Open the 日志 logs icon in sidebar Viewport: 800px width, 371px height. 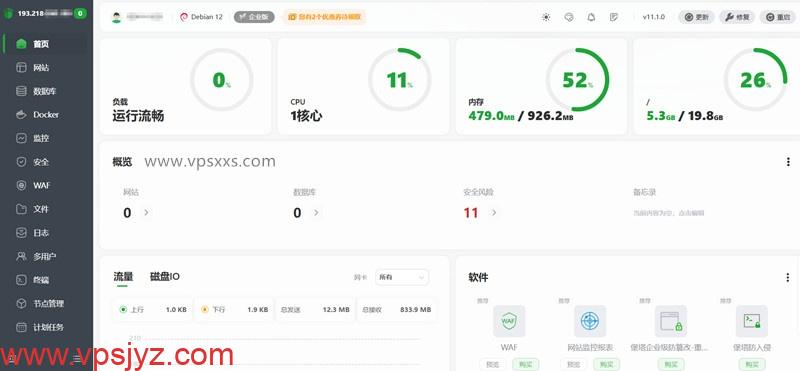tap(21, 233)
